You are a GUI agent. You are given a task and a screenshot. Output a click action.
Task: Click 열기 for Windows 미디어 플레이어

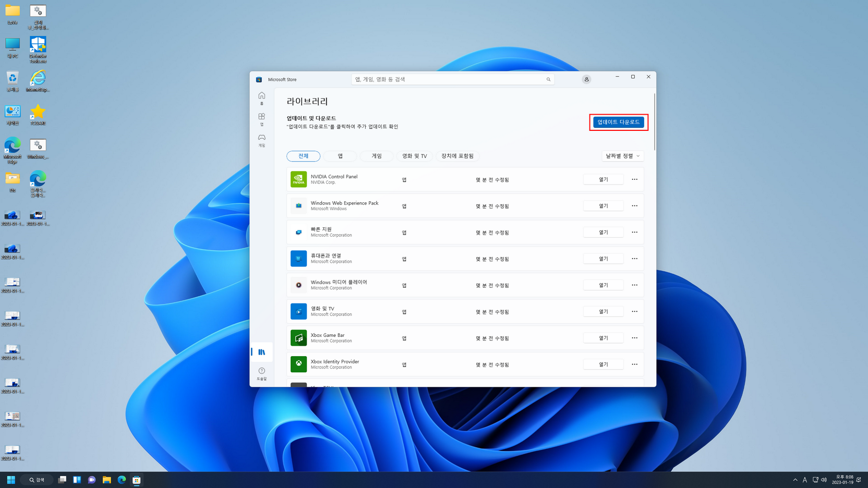click(x=603, y=285)
